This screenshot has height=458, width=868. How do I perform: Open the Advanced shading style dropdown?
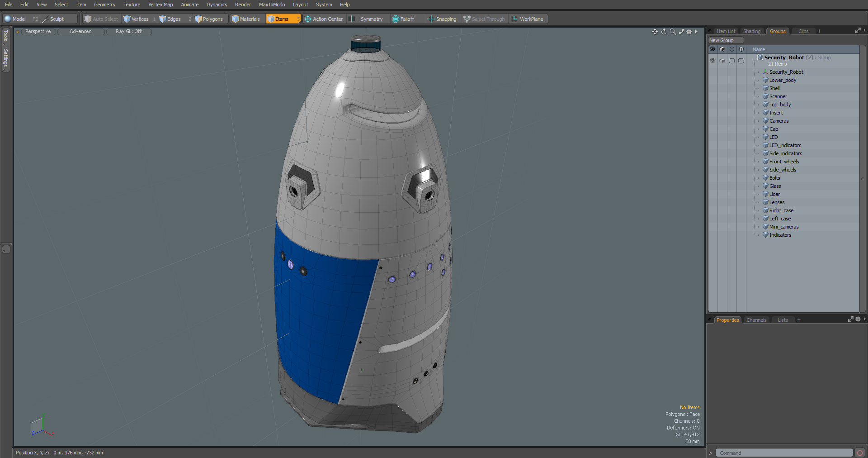[x=80, y=32]
